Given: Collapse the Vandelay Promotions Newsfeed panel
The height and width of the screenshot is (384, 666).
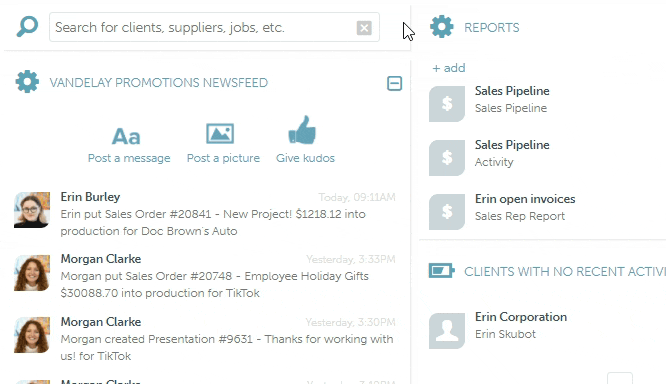Looking at the screenshot, I should tap(395, 83).
